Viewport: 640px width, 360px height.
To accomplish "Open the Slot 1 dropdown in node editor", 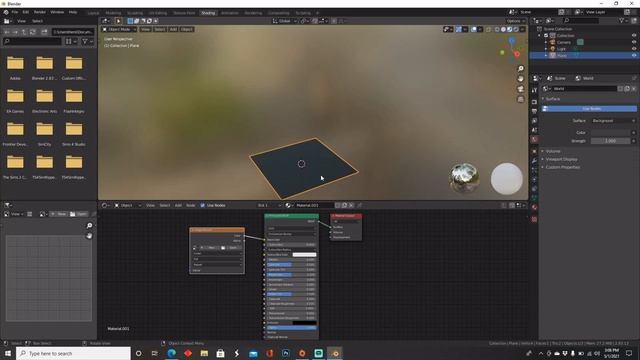I will [269, 205].
